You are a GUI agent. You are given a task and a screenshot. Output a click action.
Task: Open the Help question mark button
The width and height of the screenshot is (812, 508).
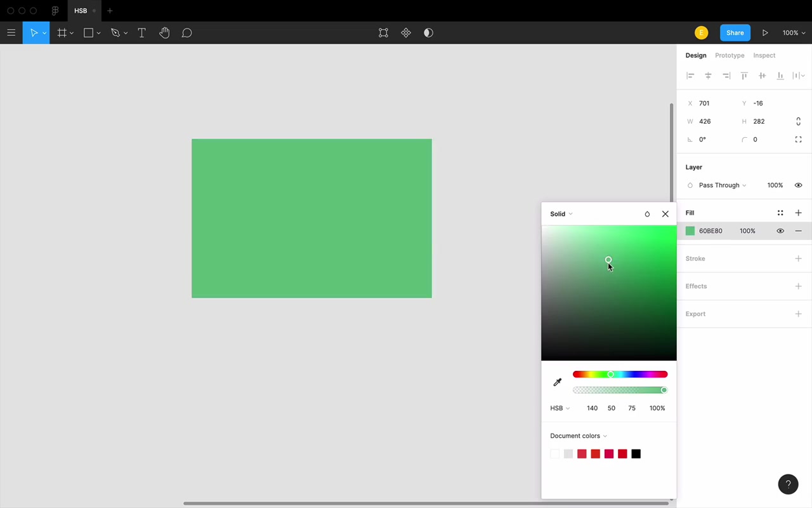pyautogui.click(x=789, y=484)
